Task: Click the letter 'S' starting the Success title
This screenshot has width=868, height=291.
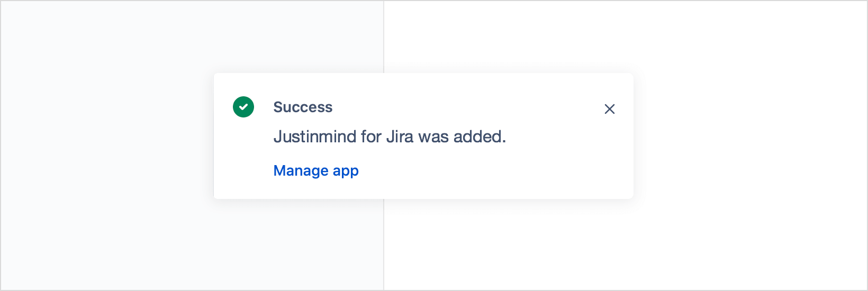Action: (277, 107)
